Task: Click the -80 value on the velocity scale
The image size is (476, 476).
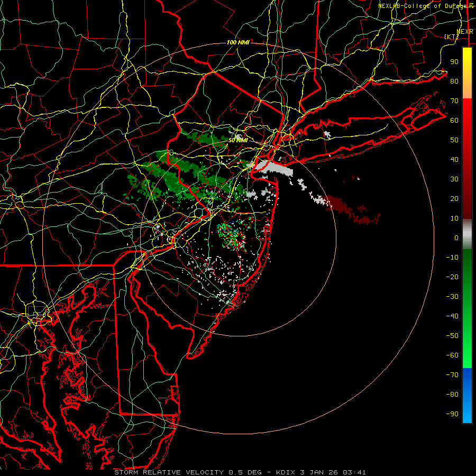Action: pyautogui.click(x=452, y=395)
